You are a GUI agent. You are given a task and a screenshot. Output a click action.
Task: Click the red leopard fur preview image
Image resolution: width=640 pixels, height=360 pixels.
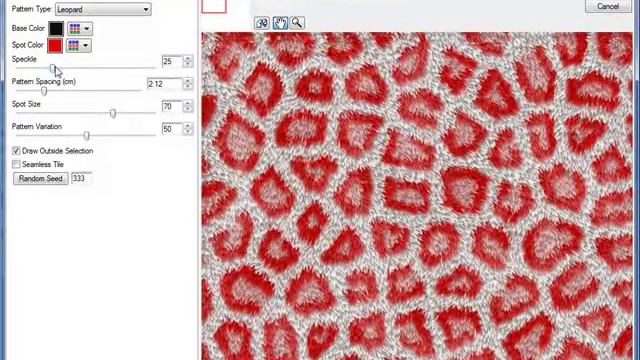coord(417,196)
